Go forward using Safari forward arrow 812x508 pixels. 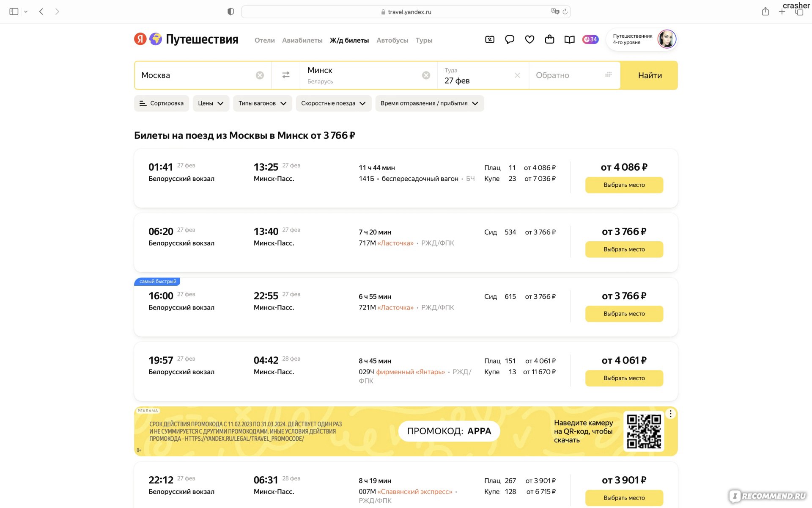[x=57, y=12]
